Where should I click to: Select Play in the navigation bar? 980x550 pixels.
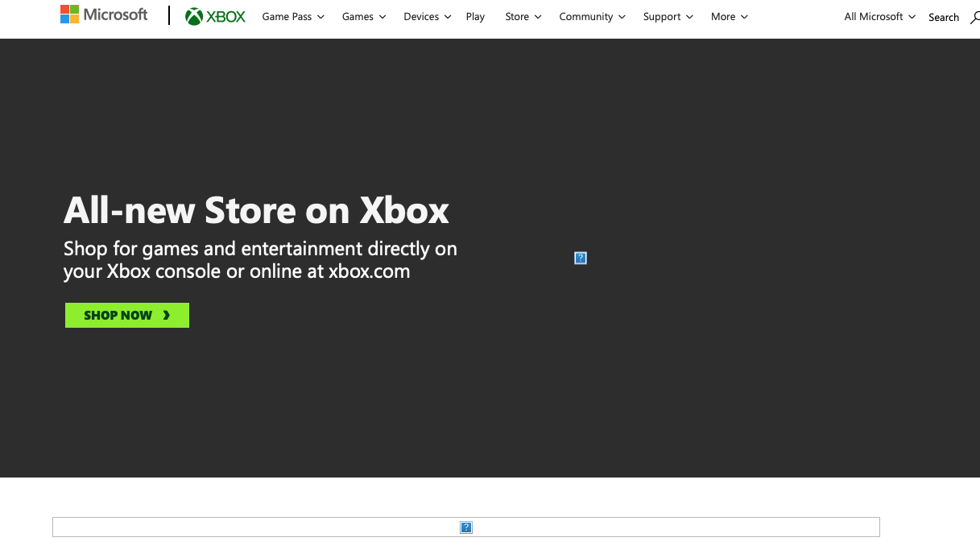(475, 16)
